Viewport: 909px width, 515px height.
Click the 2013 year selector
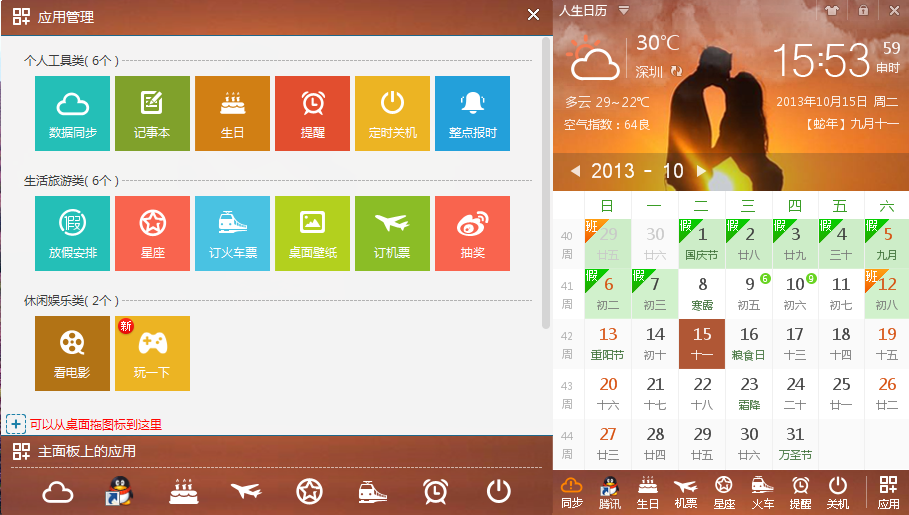point(613,171)
